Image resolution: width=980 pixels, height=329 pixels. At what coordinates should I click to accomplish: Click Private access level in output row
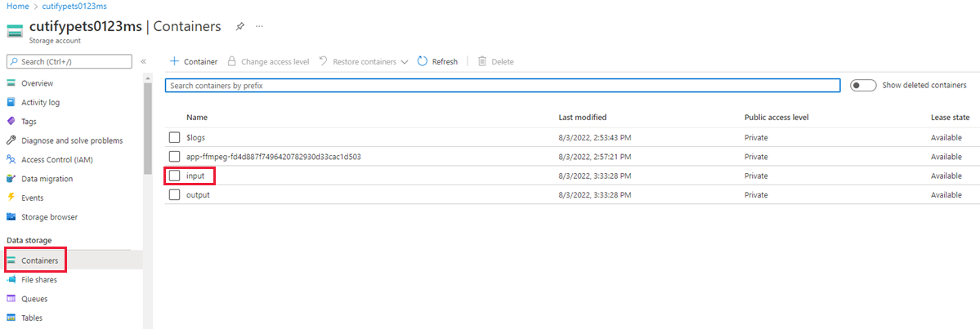[x=755, y=195]
